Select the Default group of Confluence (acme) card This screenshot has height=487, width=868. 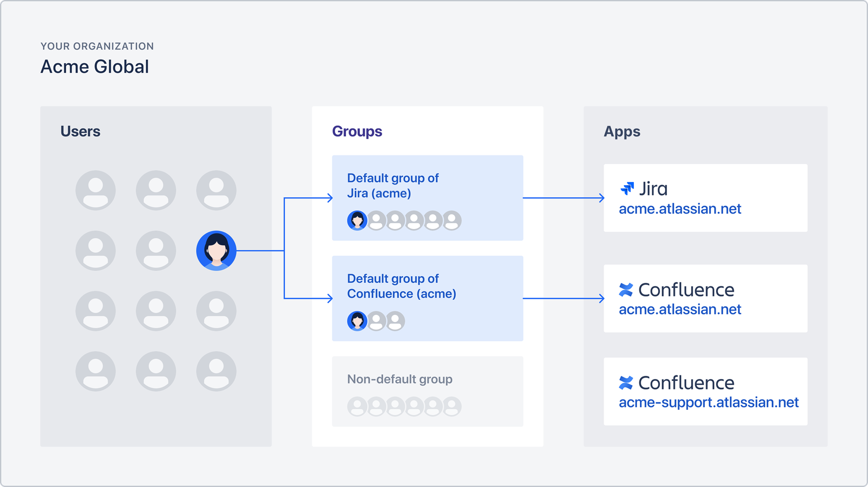[x=428, y=298]
